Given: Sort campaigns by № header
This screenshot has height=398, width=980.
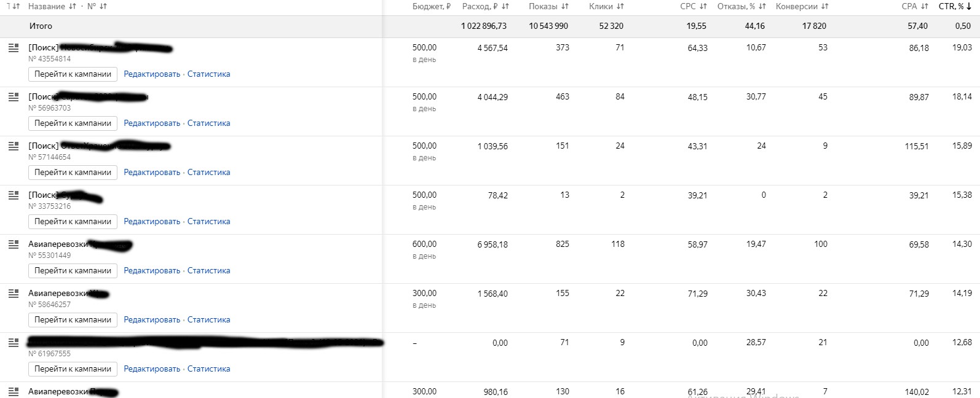Looking at the screenshot, I should click(x=97, y=7).
